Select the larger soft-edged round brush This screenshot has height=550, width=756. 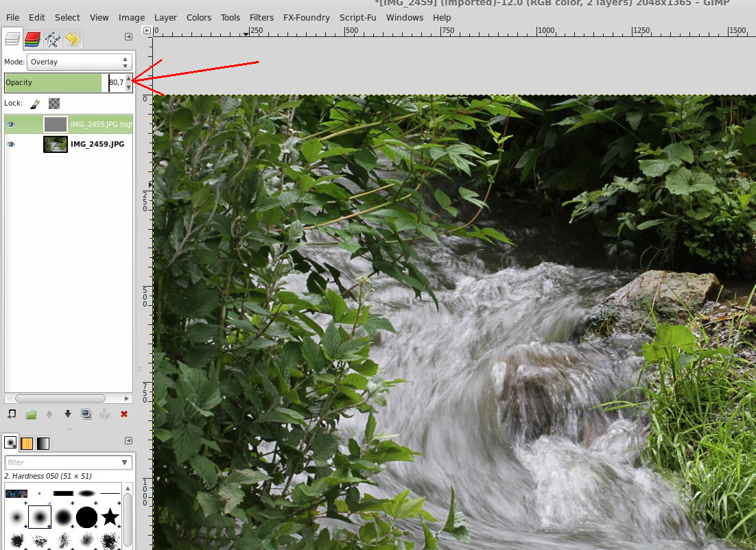[x=63, y=517]
